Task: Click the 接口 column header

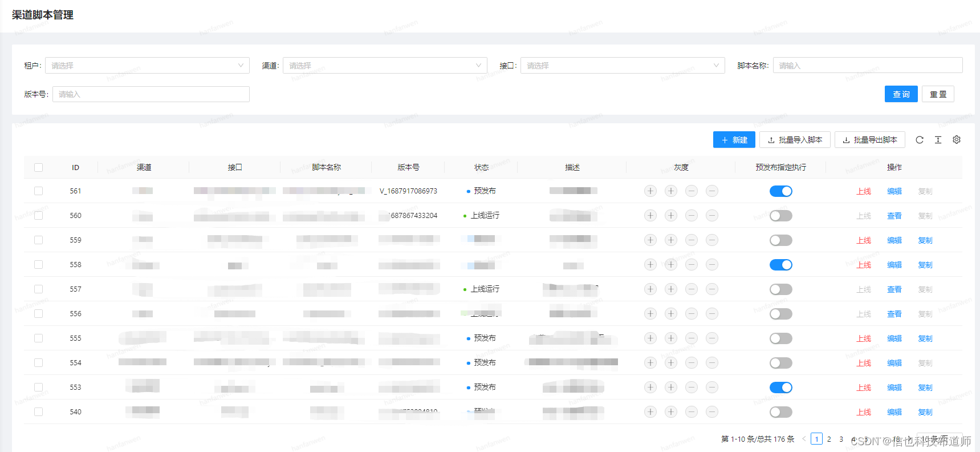Action: click(235, 167)
